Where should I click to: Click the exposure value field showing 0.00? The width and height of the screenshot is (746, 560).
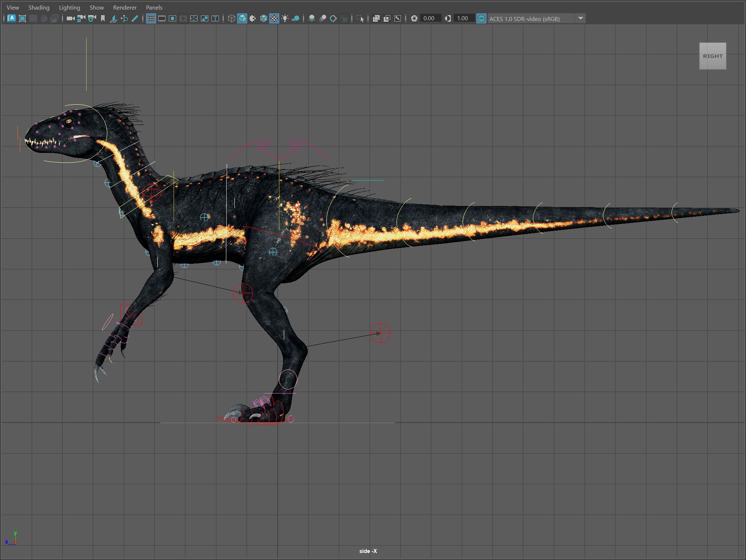point(429,18)
